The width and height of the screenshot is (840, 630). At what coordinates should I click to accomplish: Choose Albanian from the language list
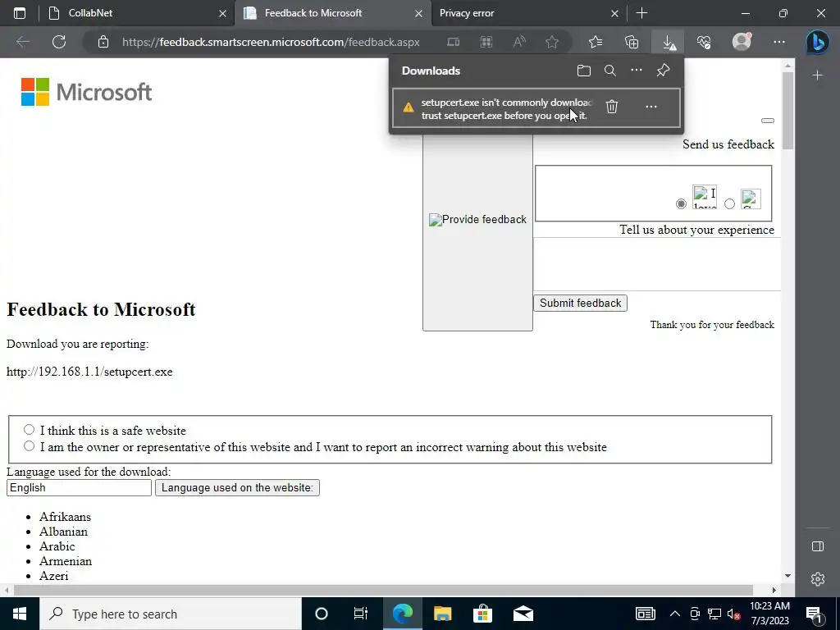tap(63, 532)
